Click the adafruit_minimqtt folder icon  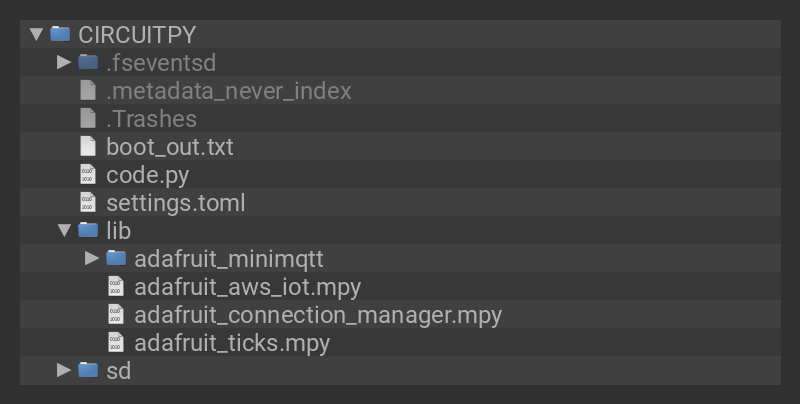tap(116, 258)
